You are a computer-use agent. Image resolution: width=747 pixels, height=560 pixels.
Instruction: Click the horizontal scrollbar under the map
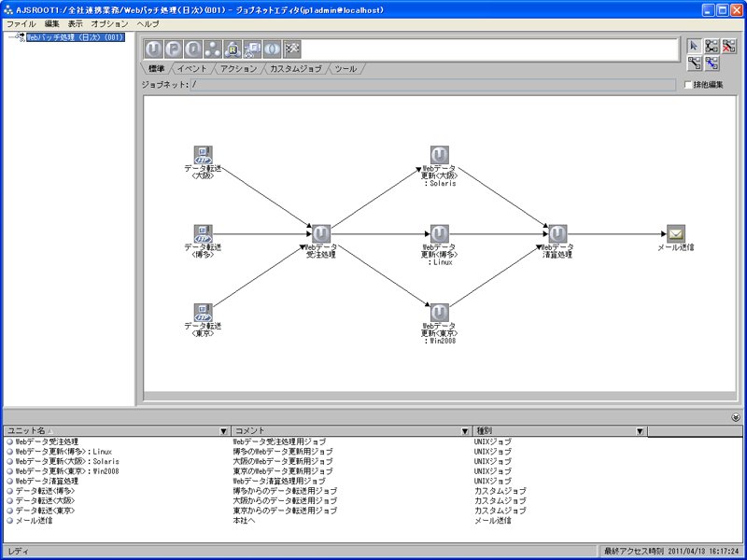(x=440, y=396)
